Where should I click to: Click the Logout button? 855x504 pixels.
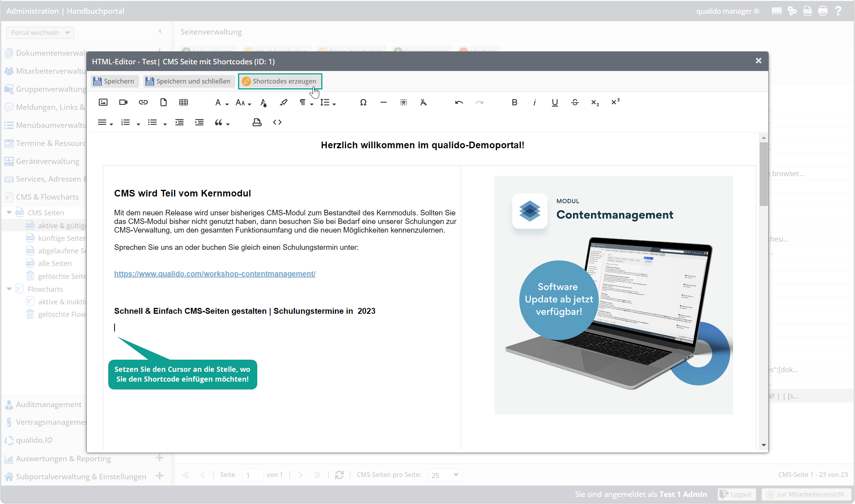737,494
